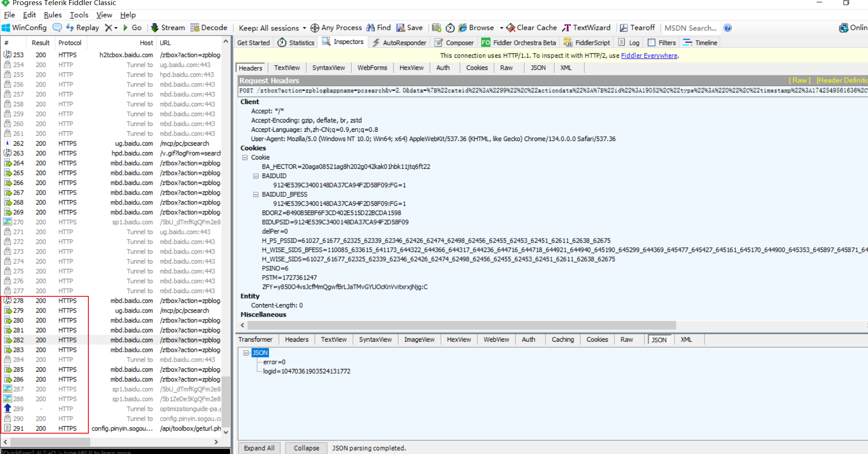Open the AutoResponder tab
The height and width of the screenshot is (454, 868).
click(x=399, y=43)
